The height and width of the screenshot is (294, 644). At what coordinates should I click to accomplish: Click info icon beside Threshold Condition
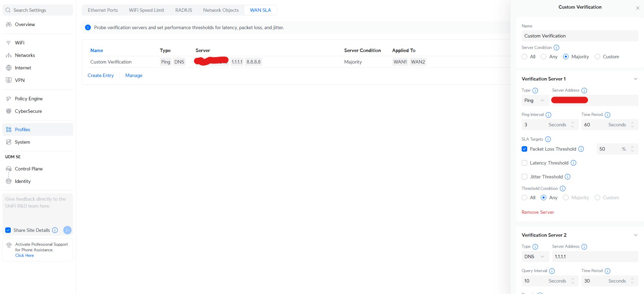(563, 188)
